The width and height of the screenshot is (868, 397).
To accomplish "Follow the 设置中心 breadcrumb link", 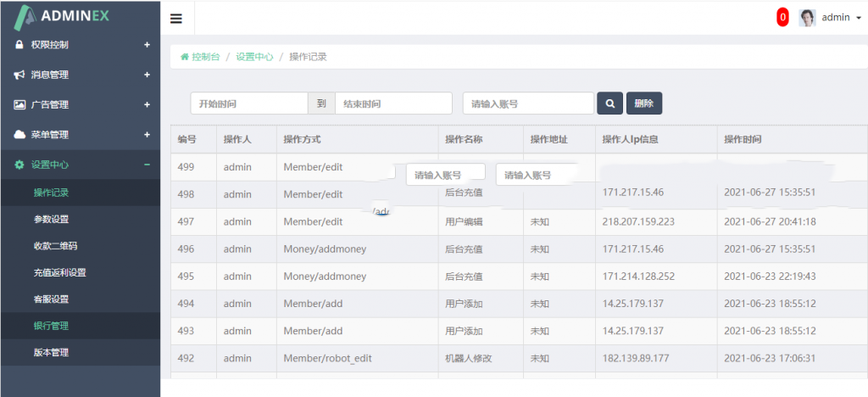I will [254, 57].
